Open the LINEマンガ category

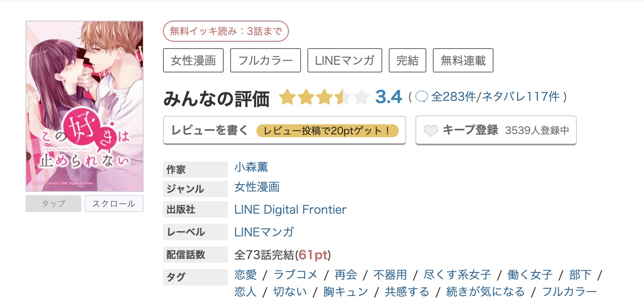click(x=344, y=60)
